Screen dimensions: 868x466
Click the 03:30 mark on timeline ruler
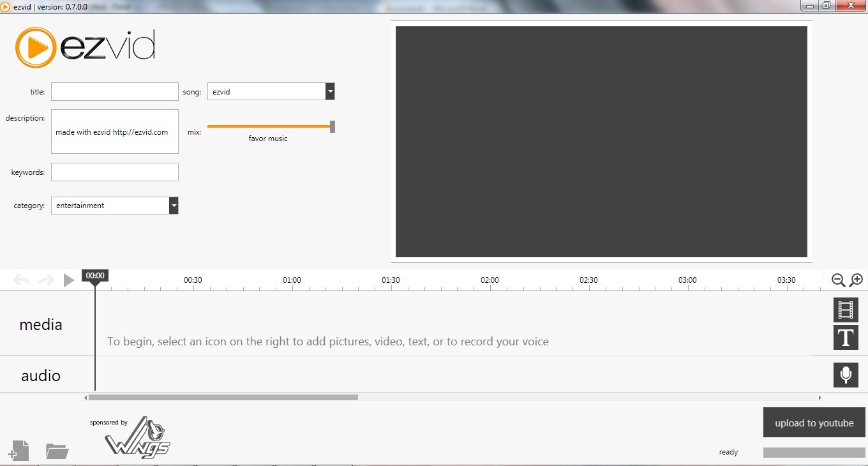(x=786, y=280)
